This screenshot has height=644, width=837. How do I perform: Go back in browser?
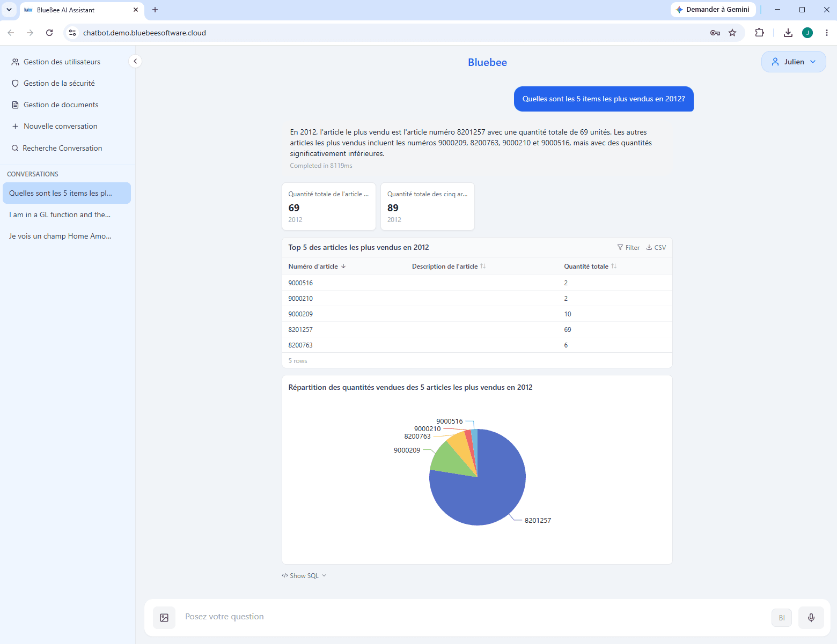click(x=11, y=33)
